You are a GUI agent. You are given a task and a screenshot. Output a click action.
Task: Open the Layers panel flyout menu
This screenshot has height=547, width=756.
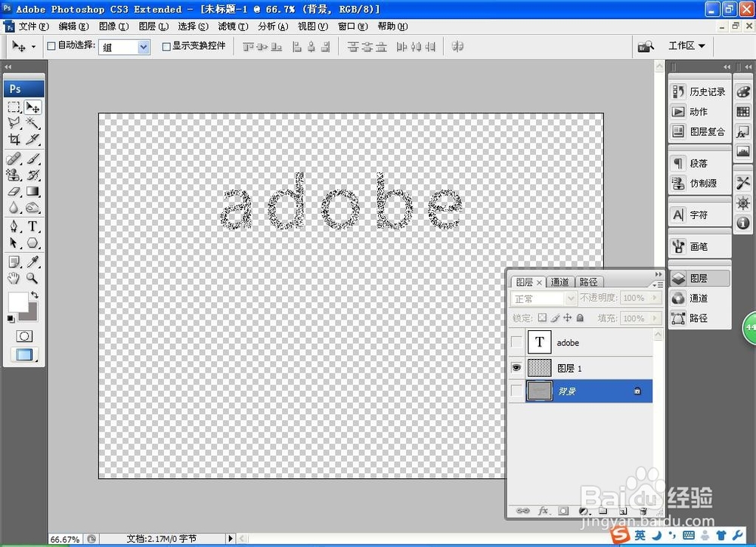coord(658,284)
